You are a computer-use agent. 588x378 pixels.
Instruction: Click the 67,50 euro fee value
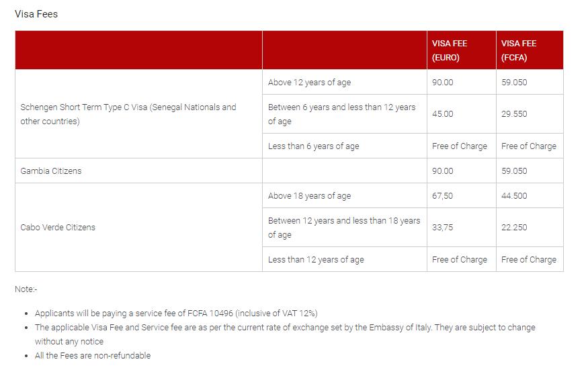(x=443, y=196)
